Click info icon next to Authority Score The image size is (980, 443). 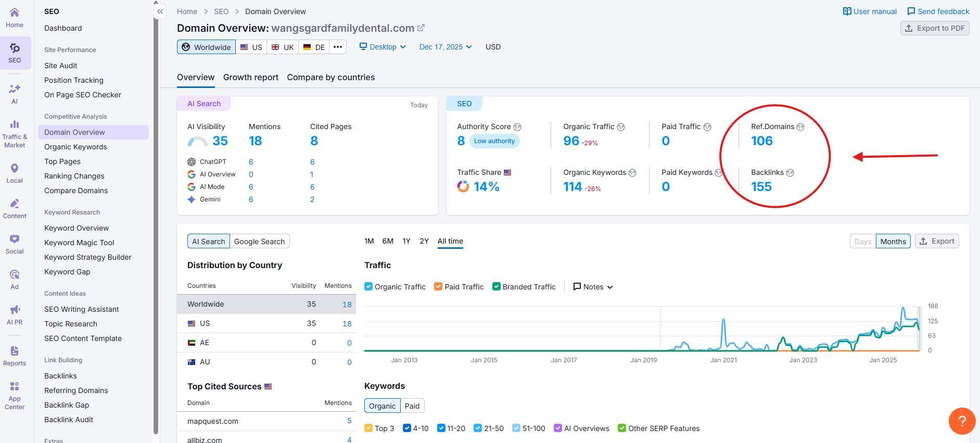(x=517, y=127)
